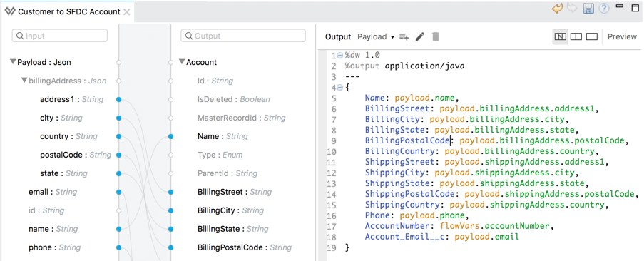Viewport: 644px width, 261px height.
Task: Save with the floppy disk icon
Action: click(x=588, y=9)
